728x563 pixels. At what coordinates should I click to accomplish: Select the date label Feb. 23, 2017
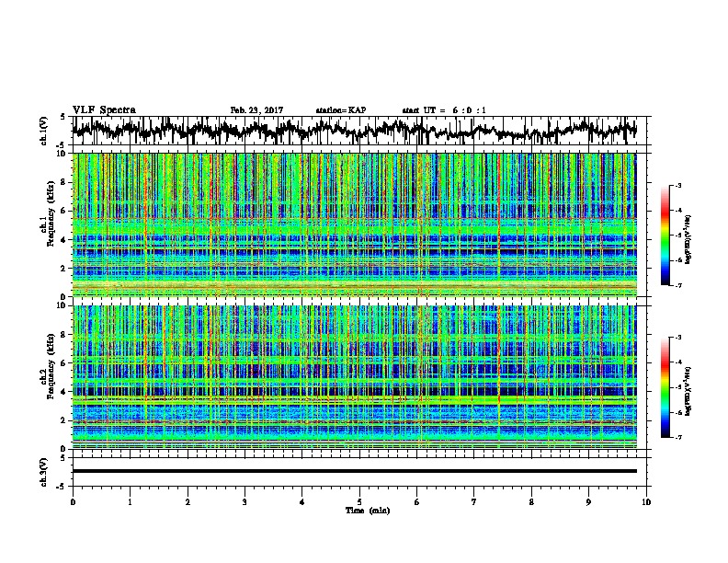pyautogui.click(x=256, y=110)
